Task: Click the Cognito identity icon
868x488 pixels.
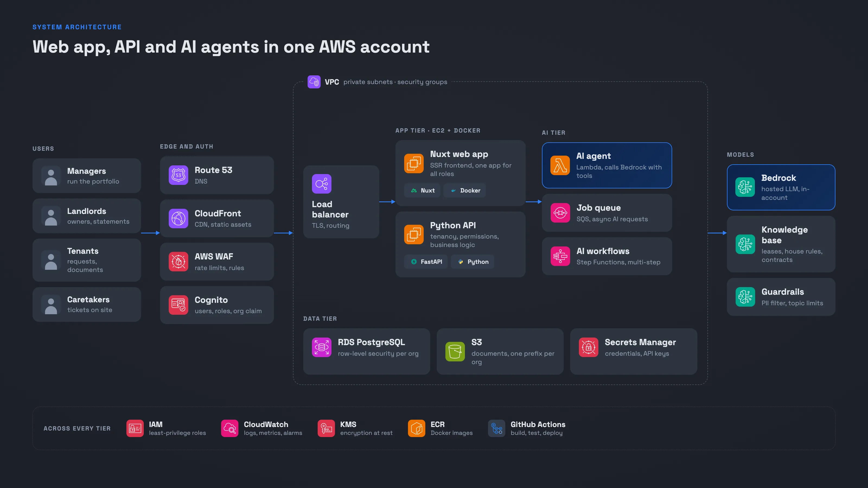Action: pos(178,305)
